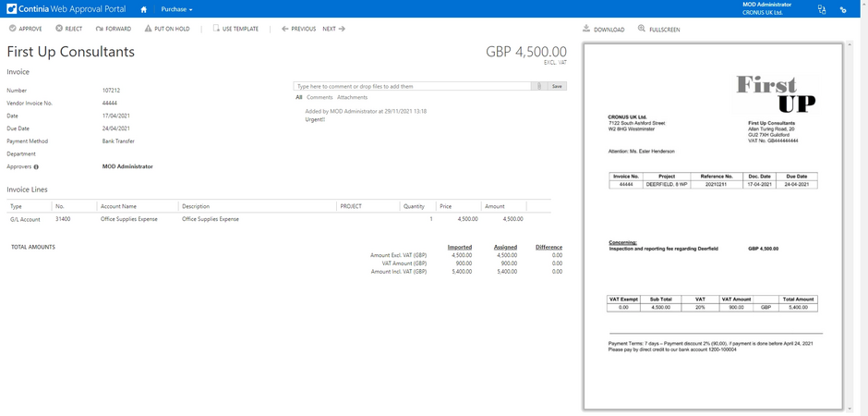Approve the First Up Consultants invoice

25,29
